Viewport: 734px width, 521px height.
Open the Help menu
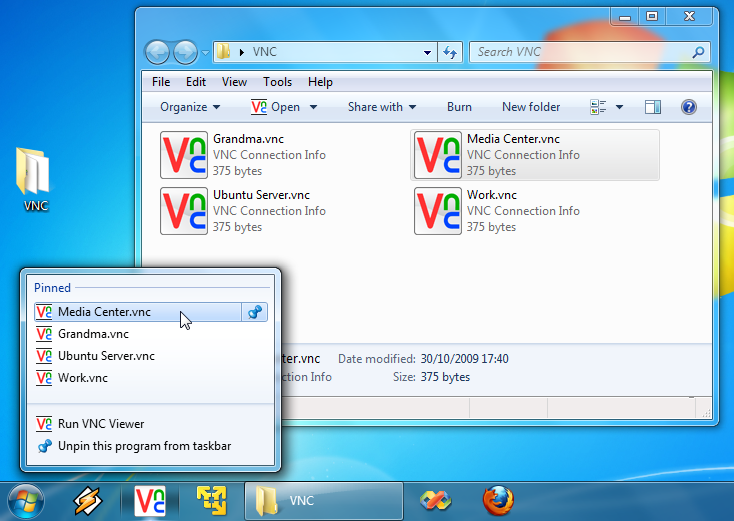point(320,82)
